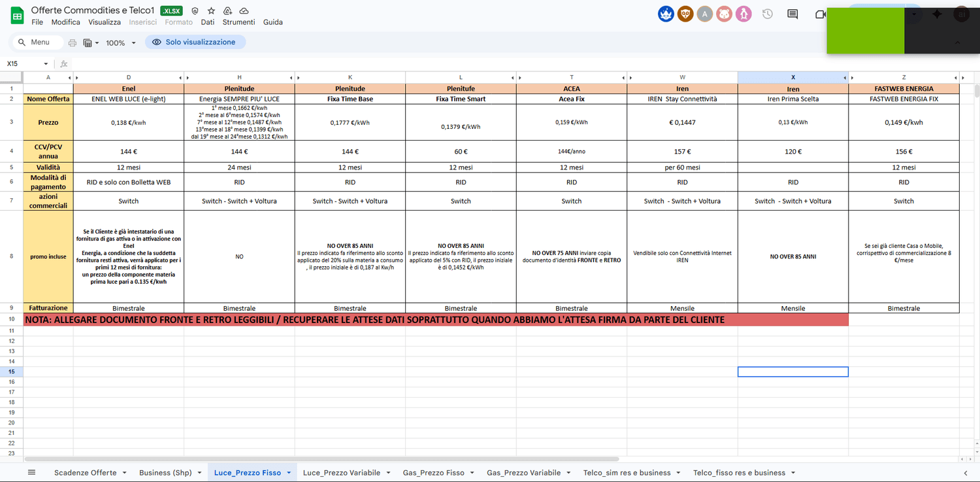980x482 pixels.
Task: Star the document with the star icon
Action: pyautogui.click(x=211, y=11)
